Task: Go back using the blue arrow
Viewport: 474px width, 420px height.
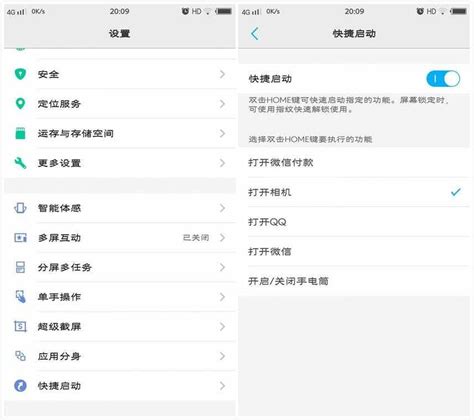Action: click(x=255, y=34)
